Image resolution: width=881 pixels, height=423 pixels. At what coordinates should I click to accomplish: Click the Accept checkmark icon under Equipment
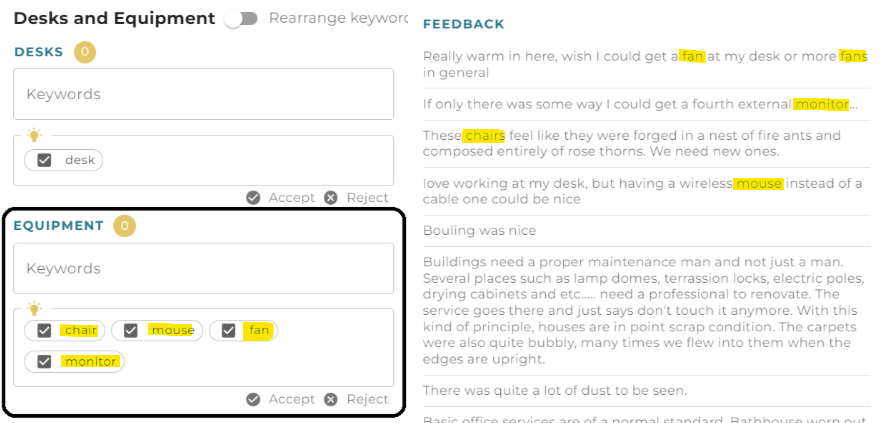[253, 399]
